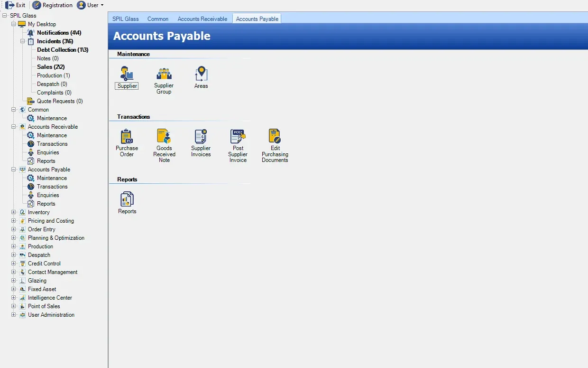
Task: Switch to the SPIL Glass tab
Action: [126, 19]
